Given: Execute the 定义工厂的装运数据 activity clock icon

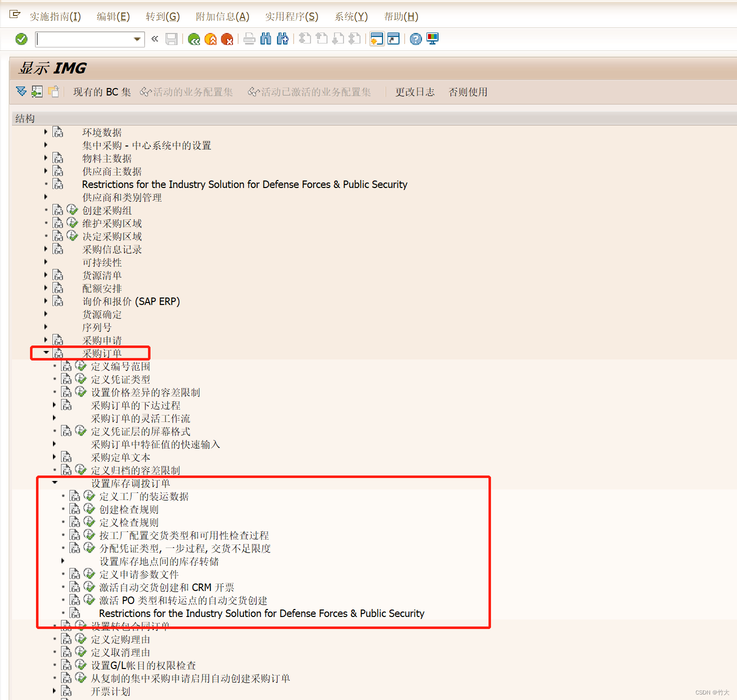Looking at the screenshot, I should pyautogui.click(x=89, y=495).
